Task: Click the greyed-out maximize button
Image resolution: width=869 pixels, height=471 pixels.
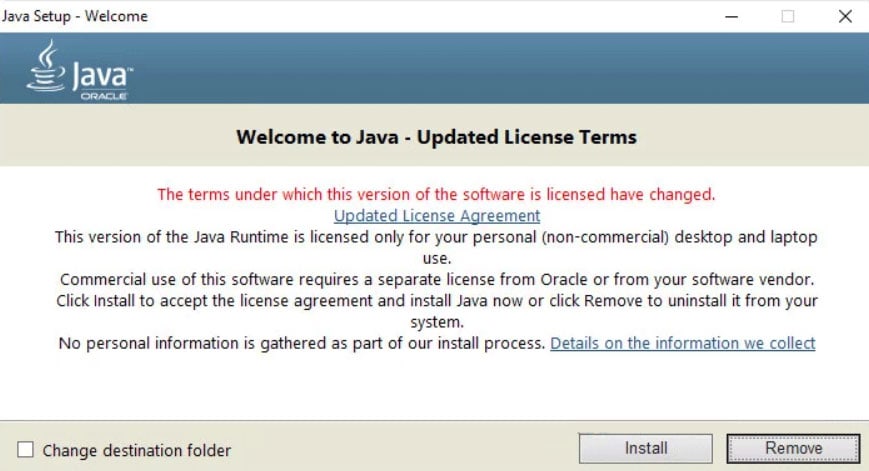Action: click(x=788, y=16)
